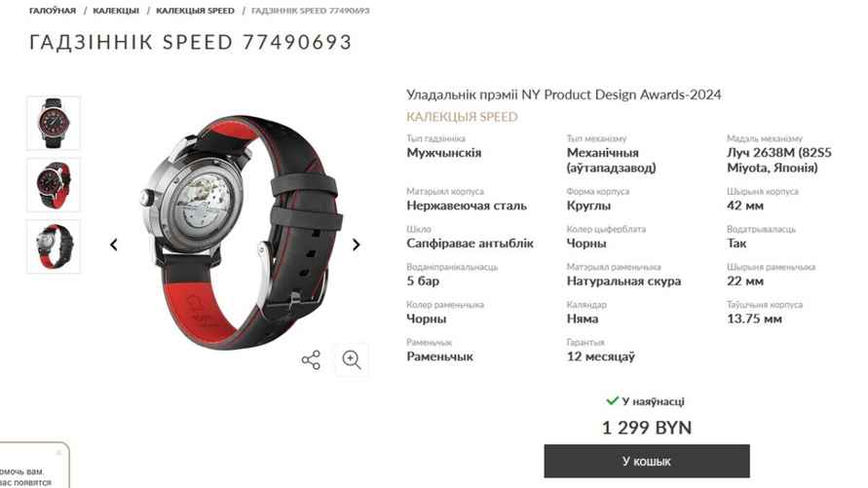Add watch to cart with У кошык
Screen dimensions: 868x488
(x=647, y=461)
